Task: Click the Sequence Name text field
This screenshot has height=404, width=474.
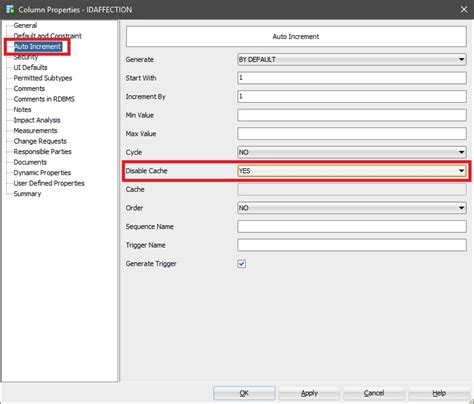Action: [352, 227]
